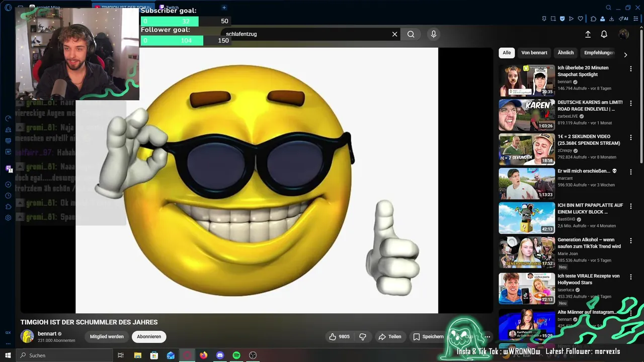Select the Empfehlungen filter chip
Image resolution: width=644 pixels, height=362 pixels.
click(599, 53)
